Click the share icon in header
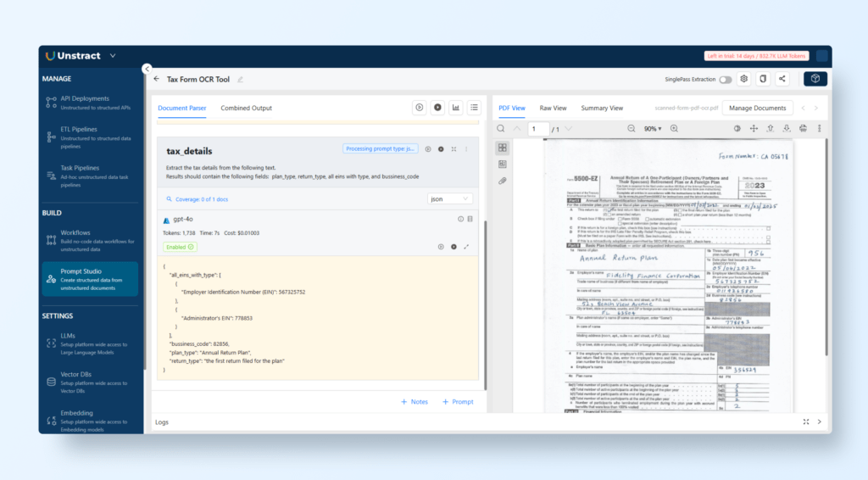 pyautogui.click(x=782, y=79)
